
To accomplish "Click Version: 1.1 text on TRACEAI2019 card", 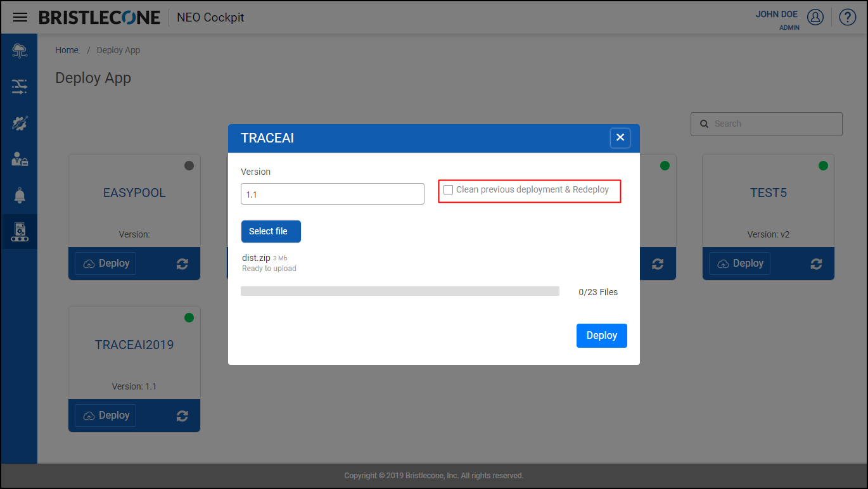I will [134, 386].
